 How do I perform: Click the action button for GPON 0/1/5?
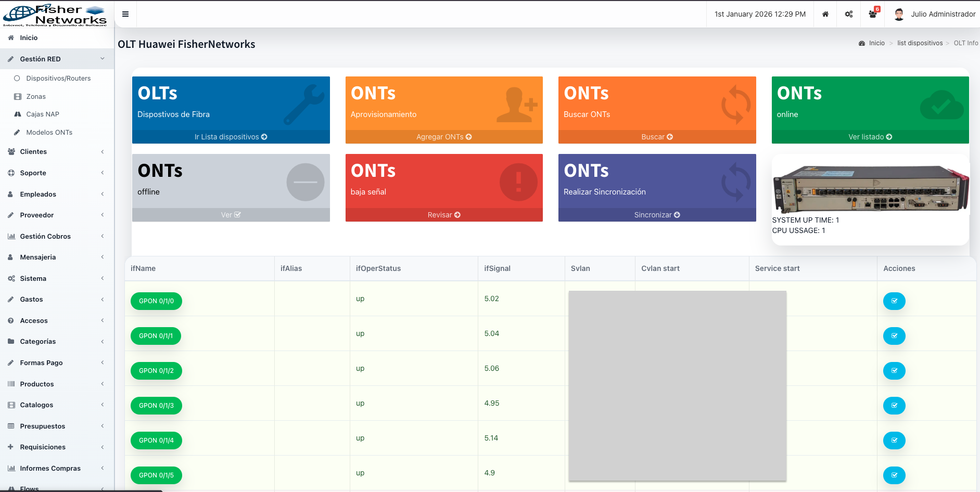point(894,475)
